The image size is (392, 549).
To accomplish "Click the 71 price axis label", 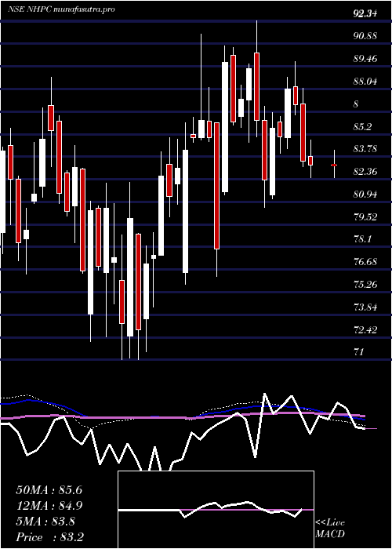I will [x=359, y=352].
